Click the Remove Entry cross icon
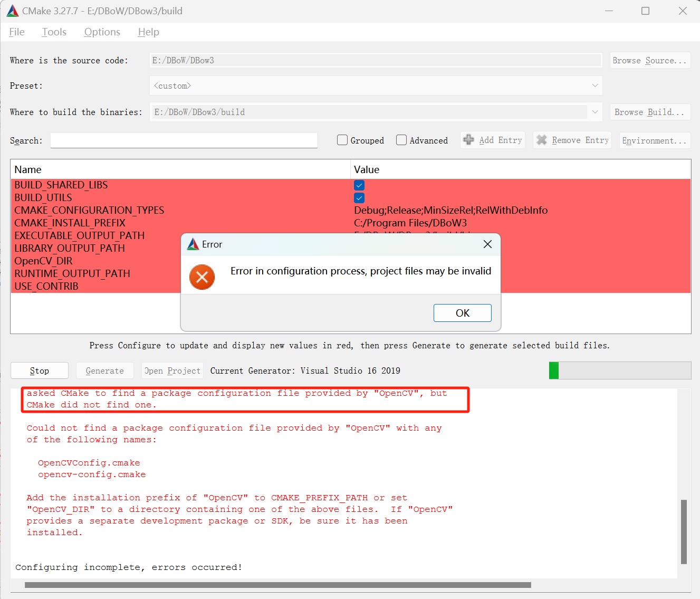The width and height of the screenshot is (700, 599). [542, 140]
